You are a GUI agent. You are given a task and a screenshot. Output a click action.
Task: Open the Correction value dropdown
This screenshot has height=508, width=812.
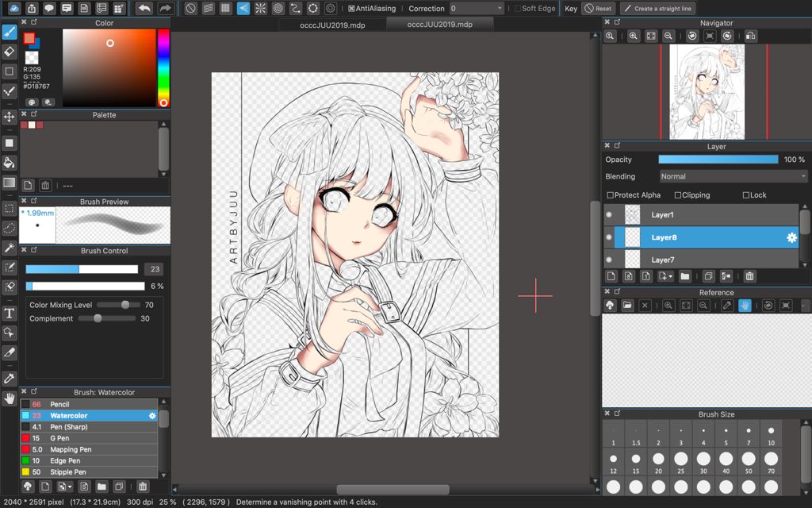coord(477,8)
